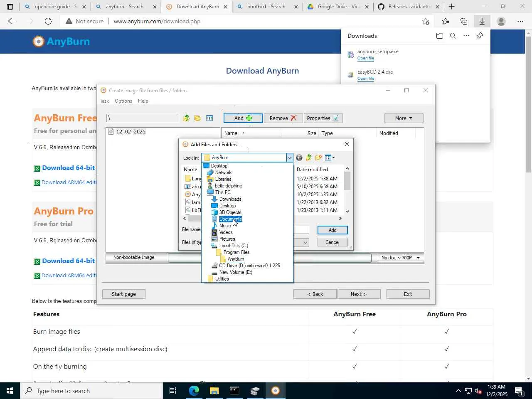
Task: Open file link for EasyBCD 2.4.exe
Action: pyautogui.click(x=366, y=79)
